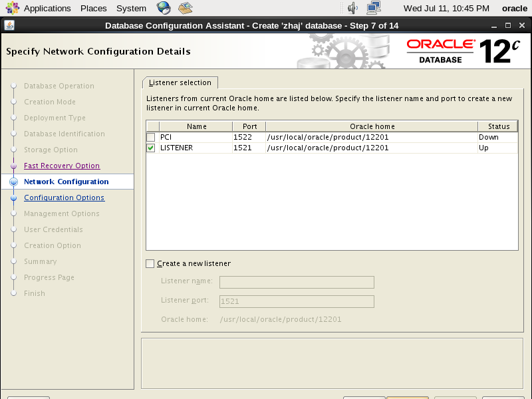Open the Places menu

(93, 8)
